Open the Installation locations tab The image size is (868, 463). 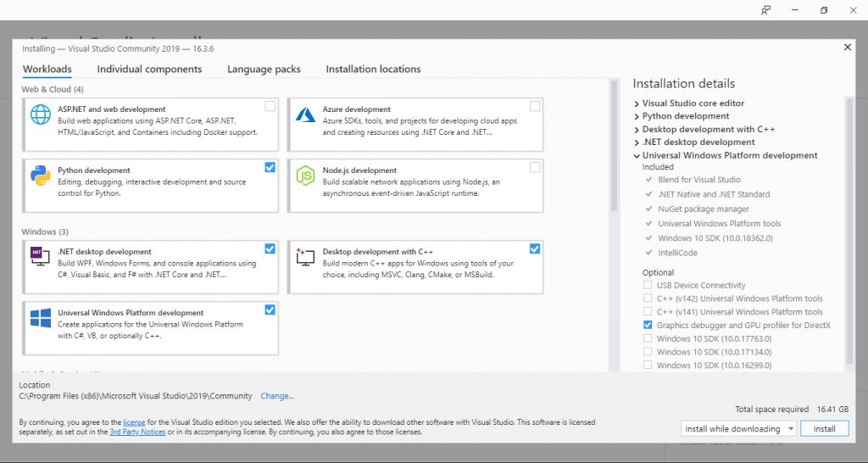tap(373, 70)
